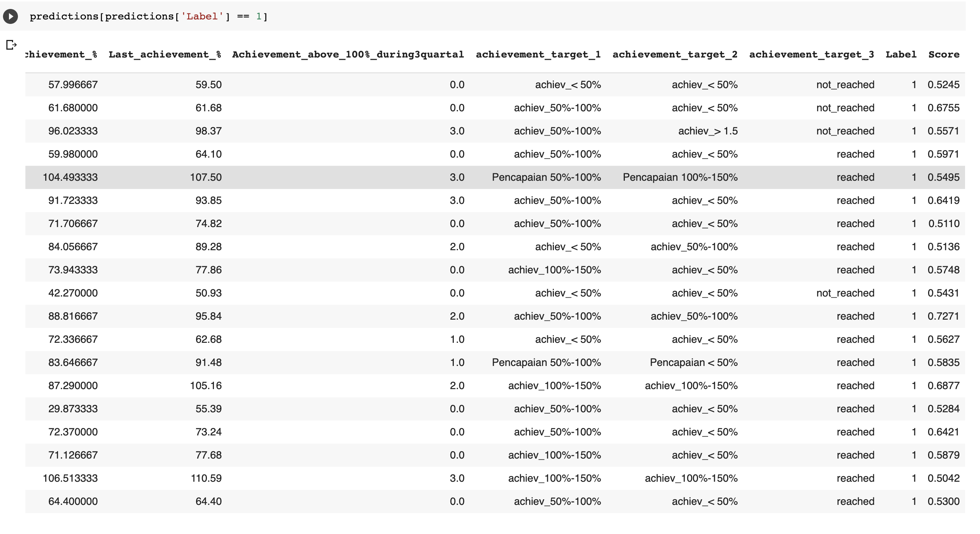Click the Achievement_above_100%_during3quartal header

348,54
